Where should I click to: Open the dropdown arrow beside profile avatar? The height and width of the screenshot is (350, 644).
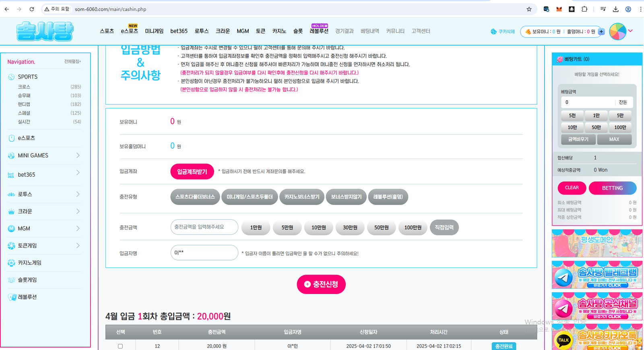(630, 31)
